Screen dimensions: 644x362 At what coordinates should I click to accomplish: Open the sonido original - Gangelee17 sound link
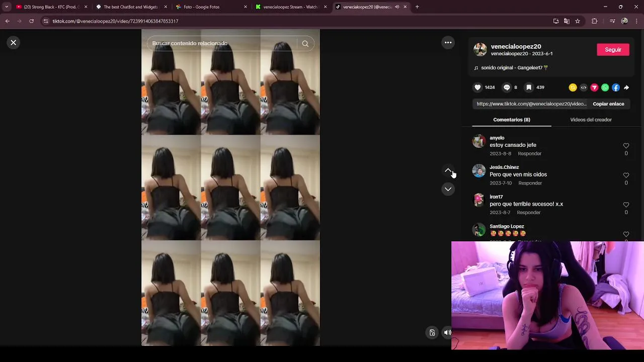point(514,68)
